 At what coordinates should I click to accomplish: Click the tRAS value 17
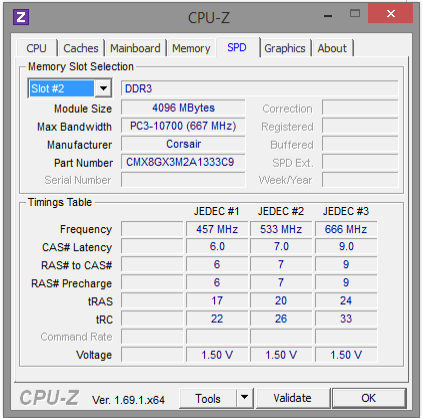(x=217, y=301)
